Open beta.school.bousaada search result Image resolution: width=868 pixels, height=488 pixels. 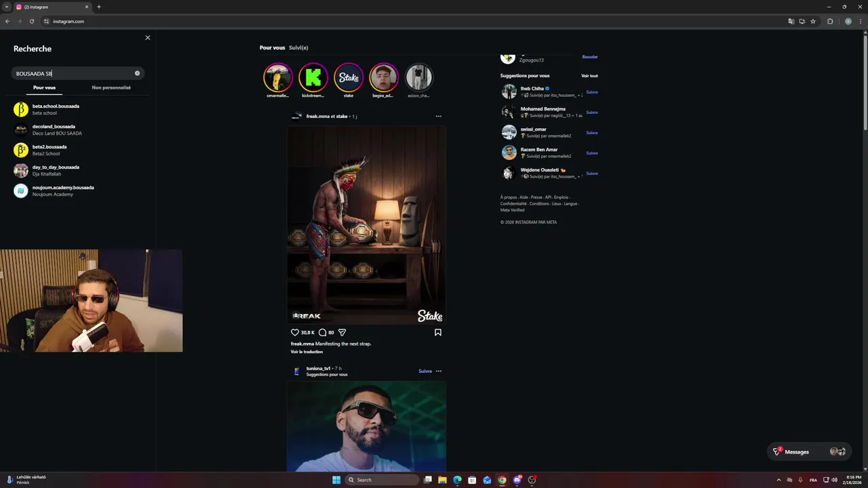78,110
